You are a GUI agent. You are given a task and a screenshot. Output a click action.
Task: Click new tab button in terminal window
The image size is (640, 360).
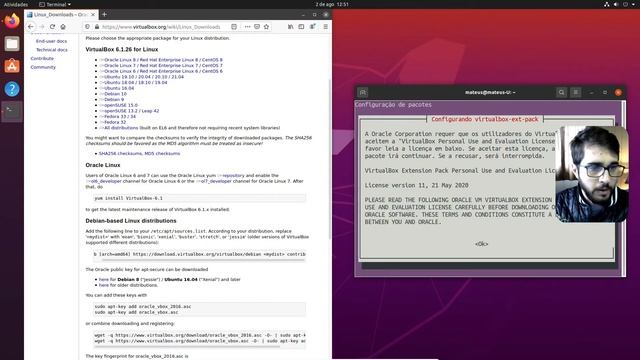362,92
